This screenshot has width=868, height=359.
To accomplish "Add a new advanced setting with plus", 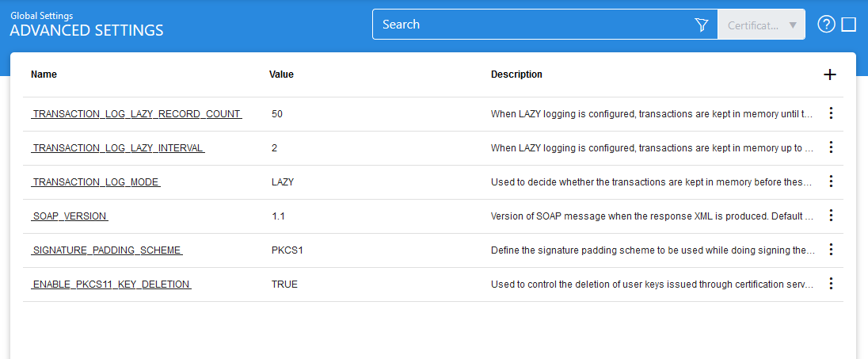I will pos(830,74).
